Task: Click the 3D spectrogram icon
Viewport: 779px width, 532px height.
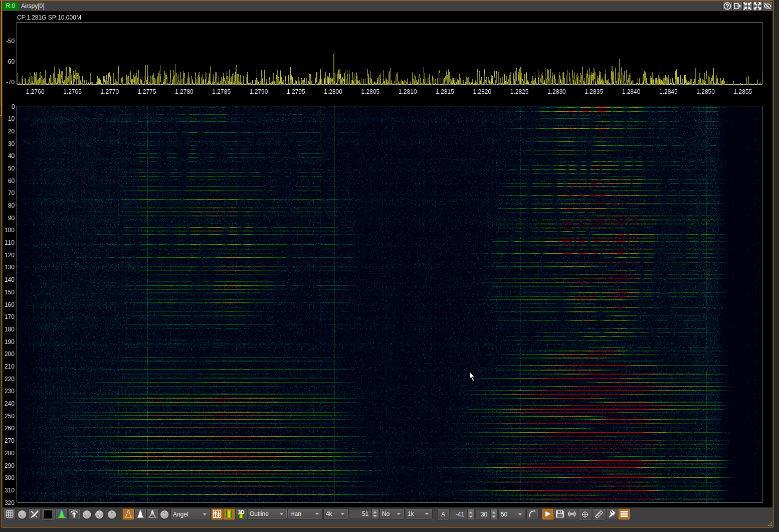Action: 241,514
